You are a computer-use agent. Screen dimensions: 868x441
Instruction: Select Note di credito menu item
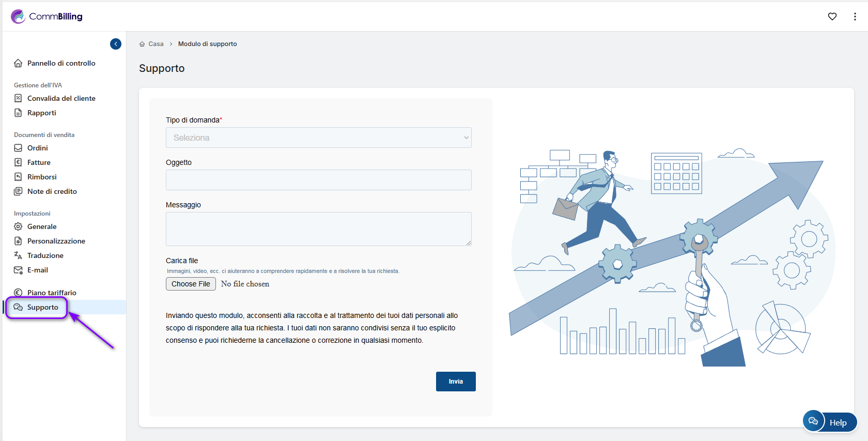click(52, 191)
